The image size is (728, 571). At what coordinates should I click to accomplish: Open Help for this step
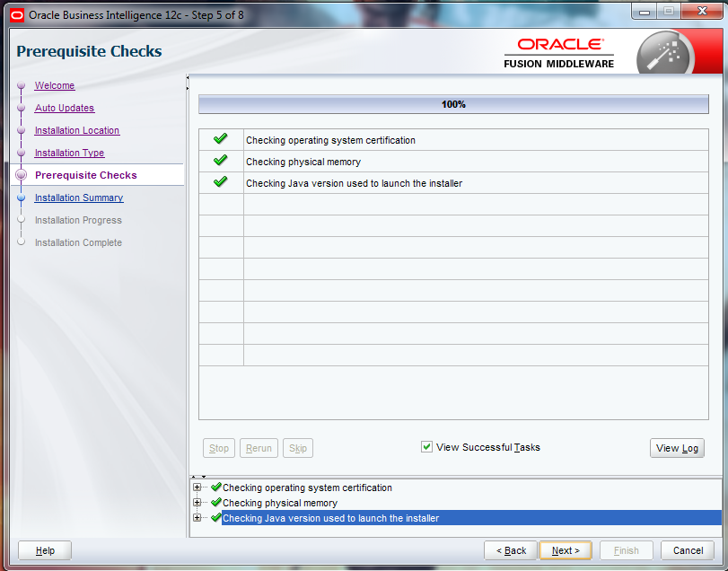click(x=45, y=550)
